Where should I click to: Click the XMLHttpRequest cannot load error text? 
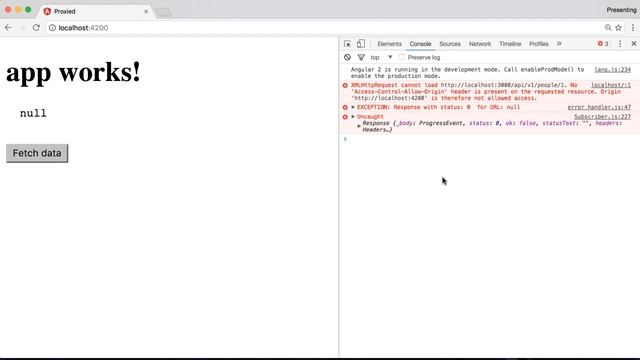point(485,91)
